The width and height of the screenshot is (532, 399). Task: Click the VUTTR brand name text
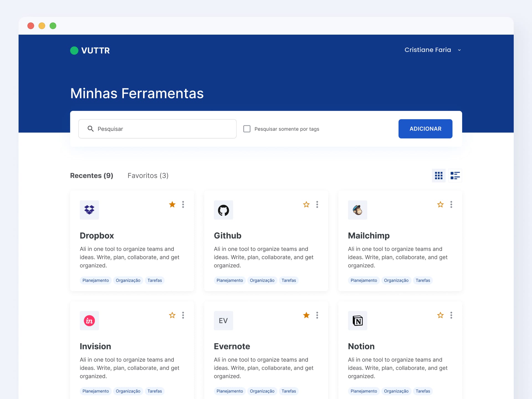point(96,50)
